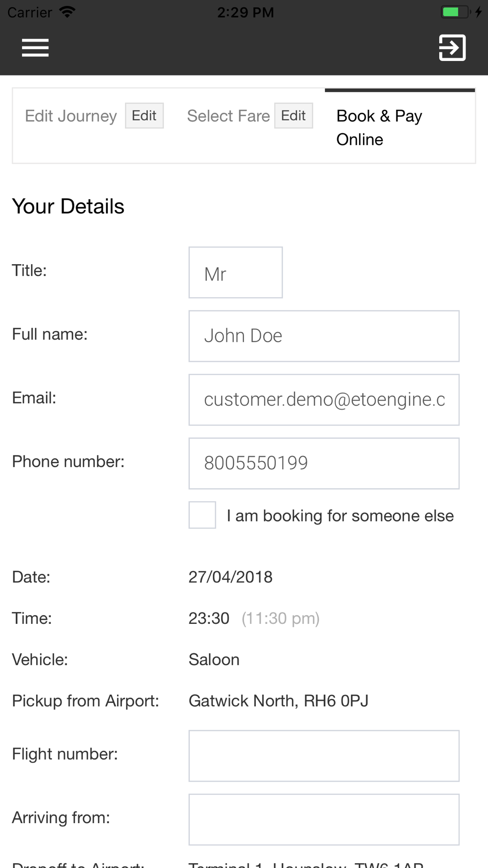Switch to the Edit Journey step
Screen dimensions: 488x868
click(x=71, y=116)
